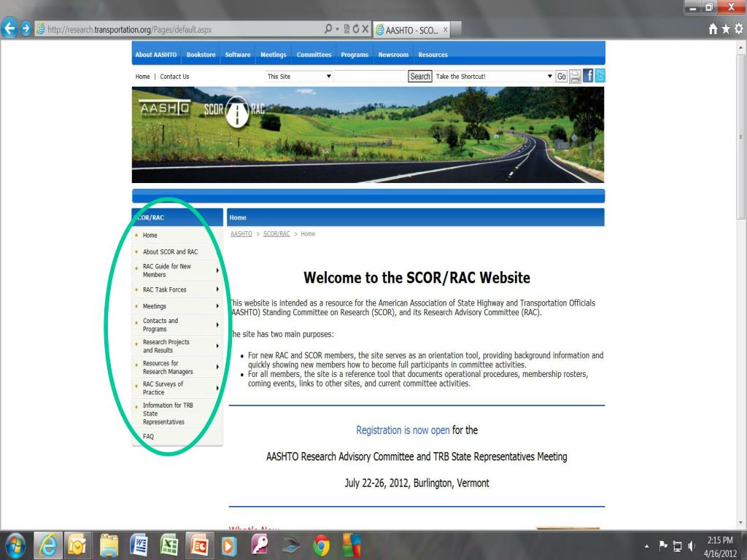The height and width of the screenshot is (560, 747).
Task: Show hidden tray icons arrow
Action: pyautogui.click(x=646, y=546)
